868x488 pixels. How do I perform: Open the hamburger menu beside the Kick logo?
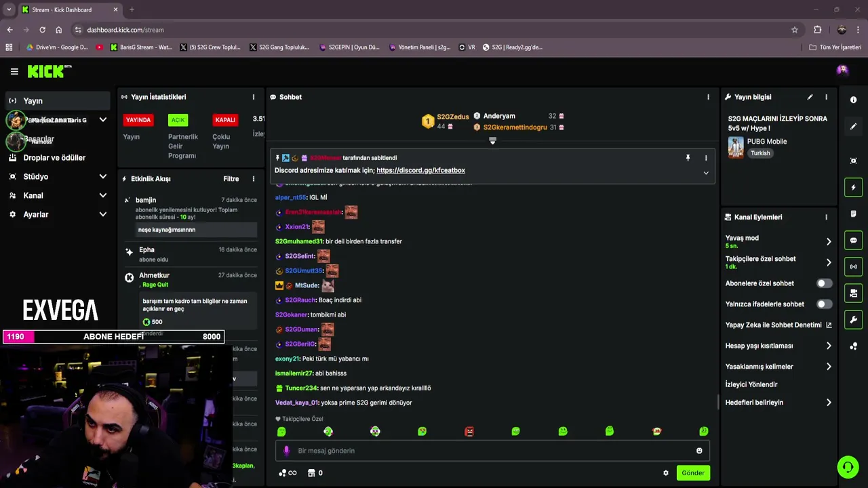[x=14, y=71]
